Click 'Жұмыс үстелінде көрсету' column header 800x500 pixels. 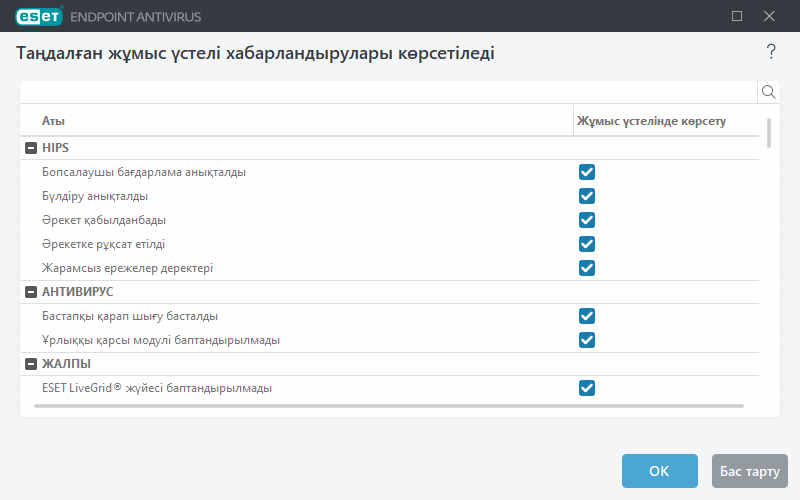[x=651, y=121]
